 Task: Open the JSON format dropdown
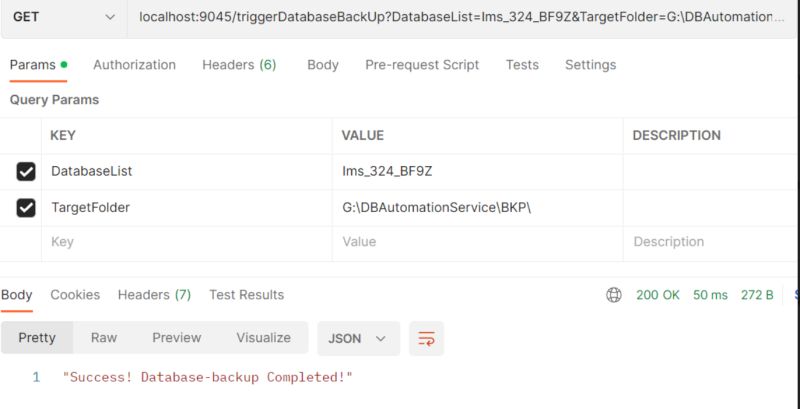(x=359, y=339)
